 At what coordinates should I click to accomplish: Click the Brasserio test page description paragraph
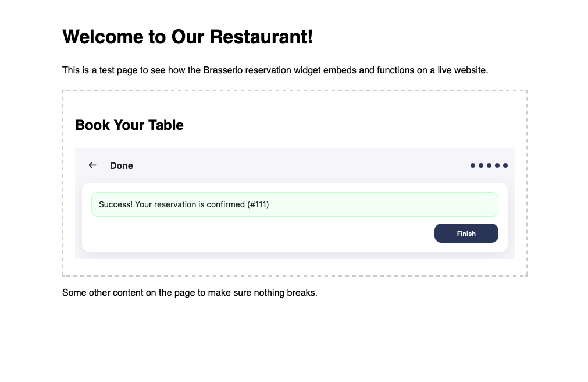pyautogui.click(x=275, y=70)
